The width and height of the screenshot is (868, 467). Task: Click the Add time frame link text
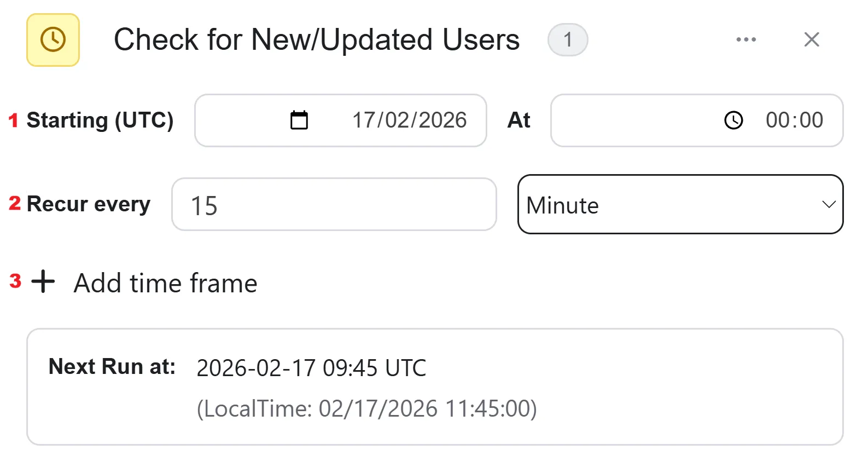[165, 283]
